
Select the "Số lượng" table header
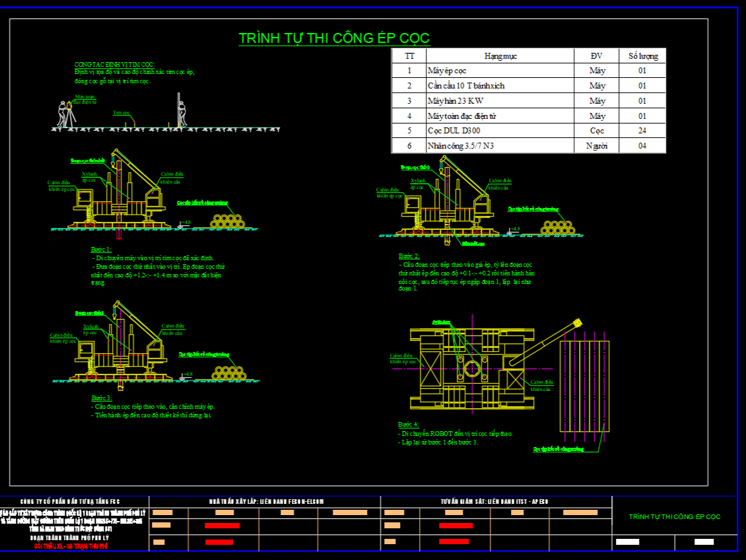pos(643,56)
